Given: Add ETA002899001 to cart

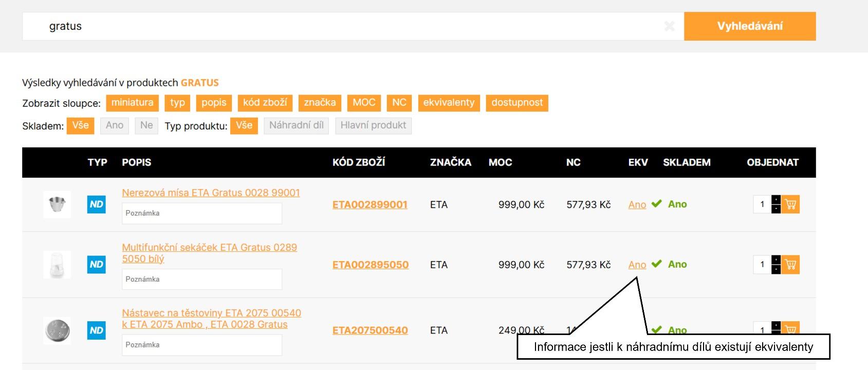Looking at the screenshot, I should [790, 205].
